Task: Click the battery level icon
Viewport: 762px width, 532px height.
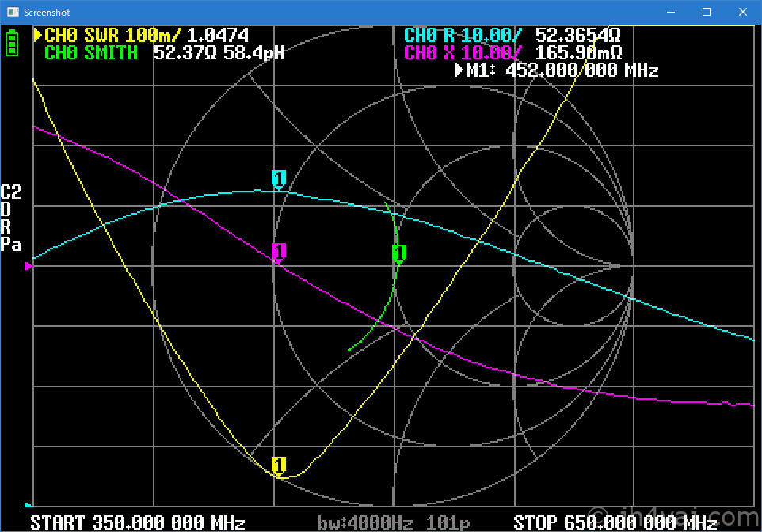Action: [12, 42]
